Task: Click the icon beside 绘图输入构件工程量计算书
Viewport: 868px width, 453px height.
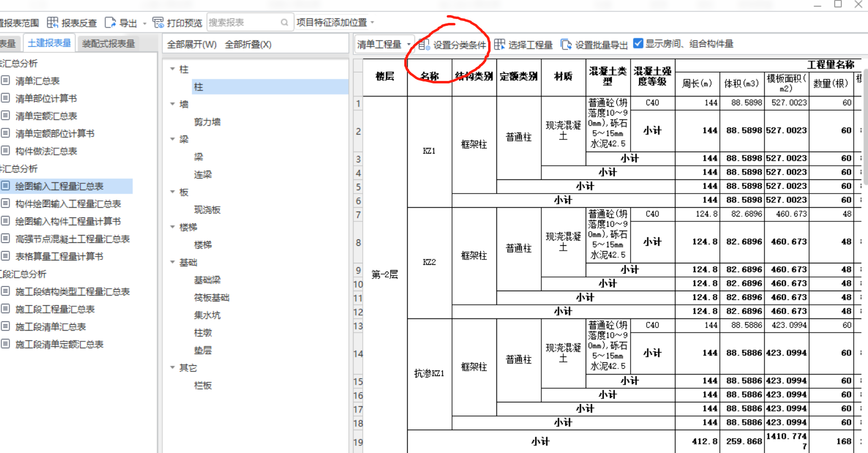Action: click(5, 221)
